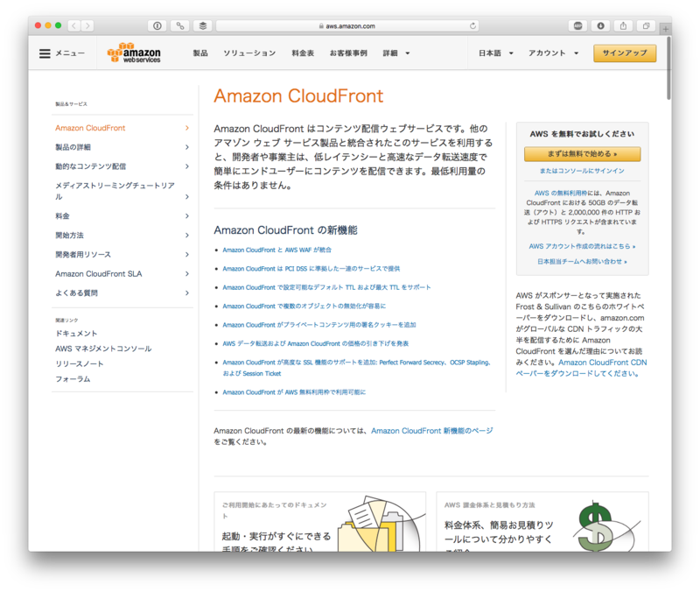Open the AWS データ転送 価格の引き下げ link
This screenshot has width=700, height=592.
[316, 343]
